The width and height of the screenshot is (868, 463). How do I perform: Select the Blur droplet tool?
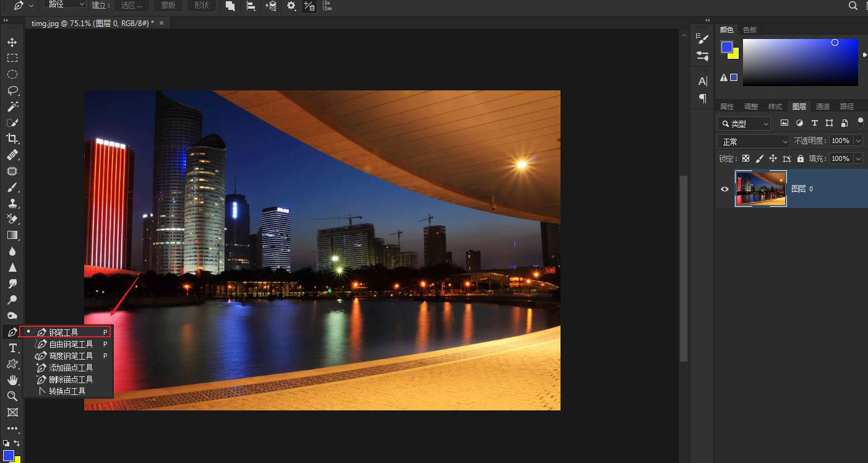coord(12,251)
